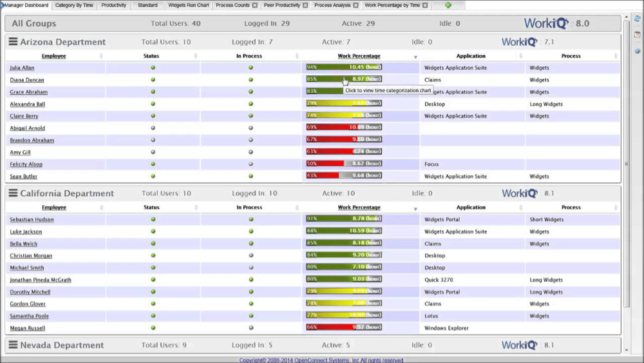Viewport: 644px width, 363px height.
Task: Open employee Sean Butler's details
Action: pos(23,177)
